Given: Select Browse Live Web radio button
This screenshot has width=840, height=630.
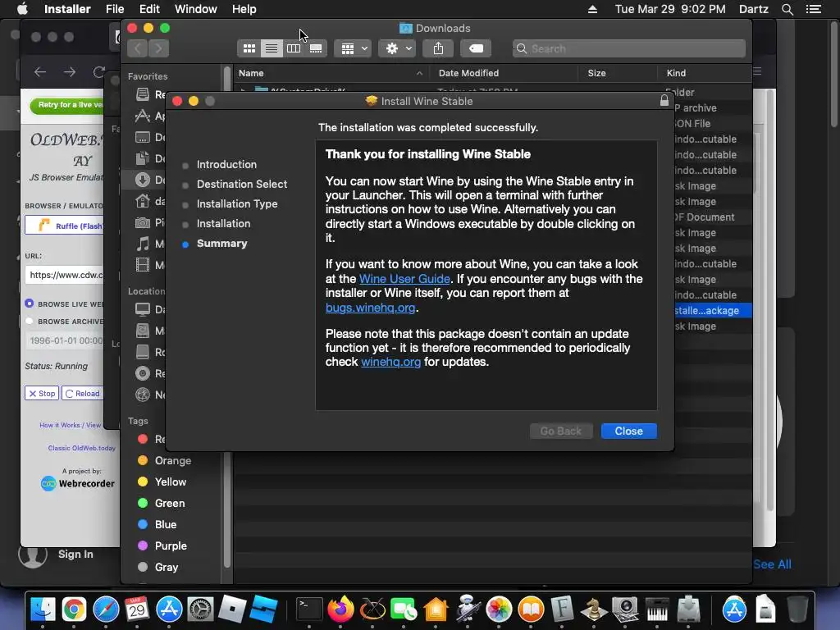Looking at the screenshot, I should click(x=30, y=304).
